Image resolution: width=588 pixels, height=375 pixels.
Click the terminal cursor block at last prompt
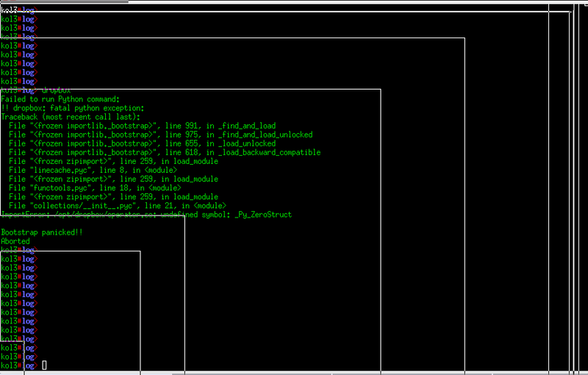[x=44, y=365]
